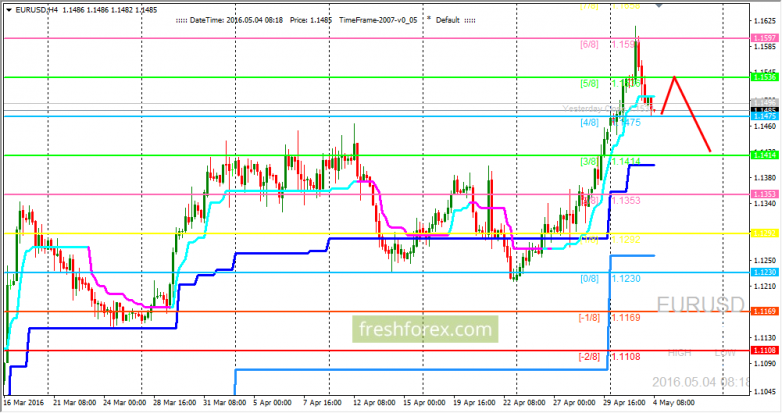The width and height of the screenshot is (782, 413).
Task: Click the red 1.1108 price axis tag
Action: point(764,351)
